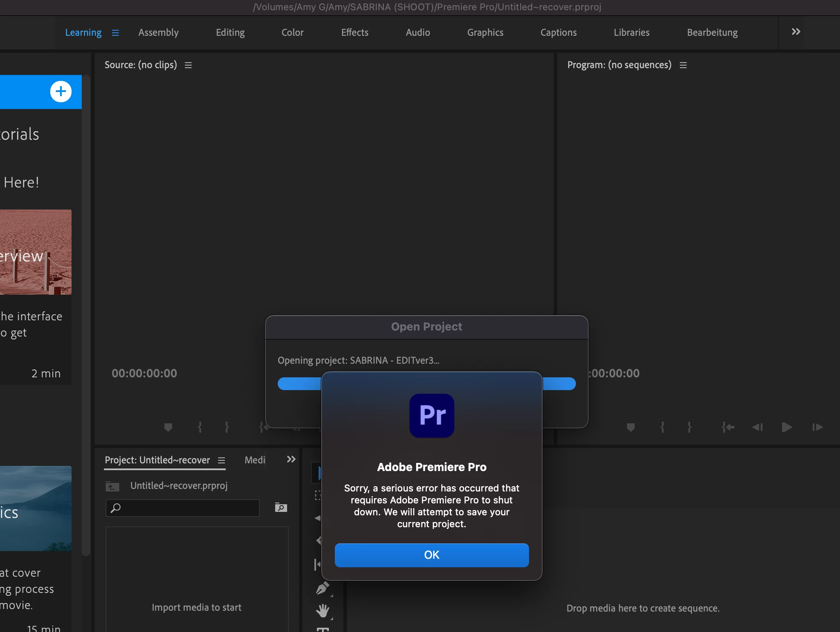Show hidden Project panel tabs
This screenshot has height=632, width=840.
click(x=291, y=459)
